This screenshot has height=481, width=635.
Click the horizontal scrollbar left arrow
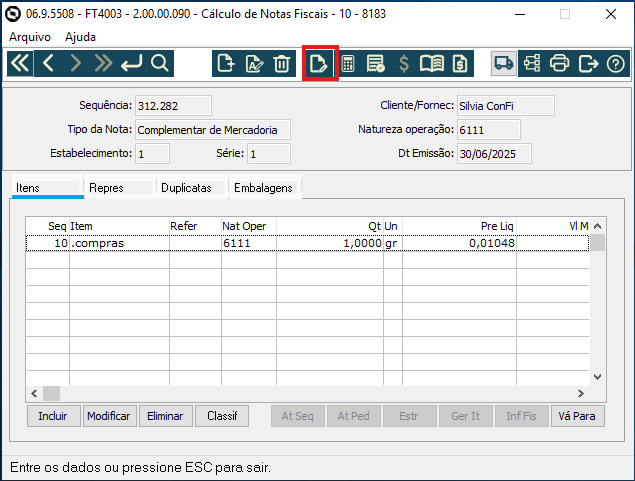(34, 394)
